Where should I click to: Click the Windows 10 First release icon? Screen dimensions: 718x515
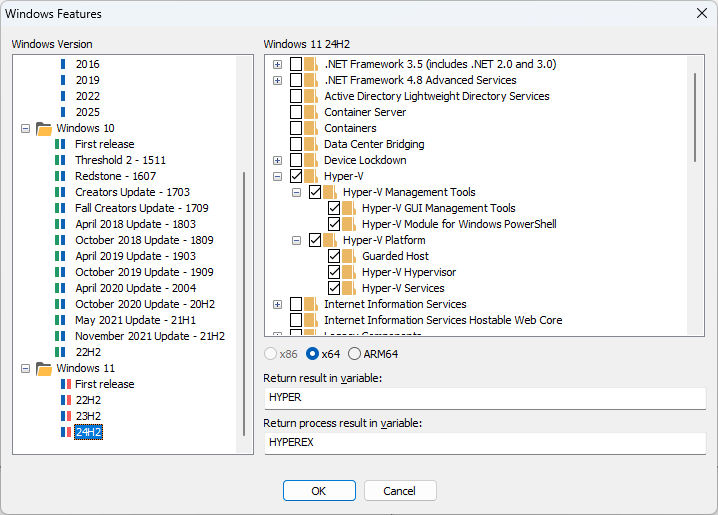pyautogui.click(x=60, y=144)
